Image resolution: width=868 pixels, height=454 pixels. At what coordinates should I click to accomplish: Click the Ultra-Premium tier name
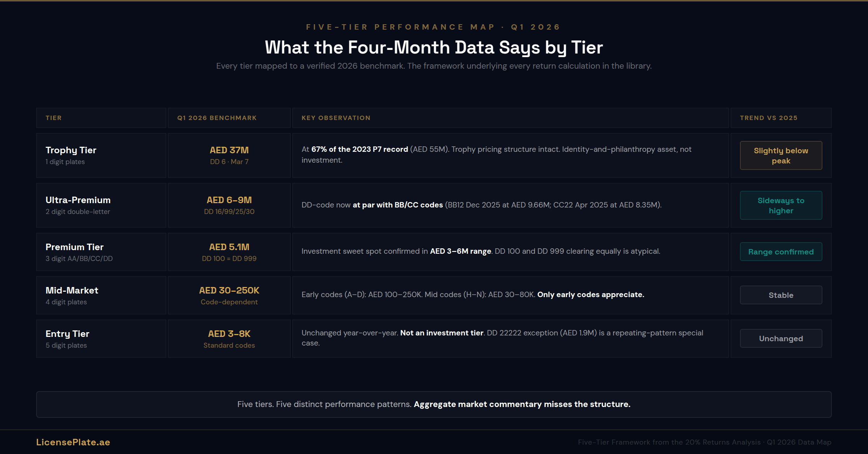[78, 200]
